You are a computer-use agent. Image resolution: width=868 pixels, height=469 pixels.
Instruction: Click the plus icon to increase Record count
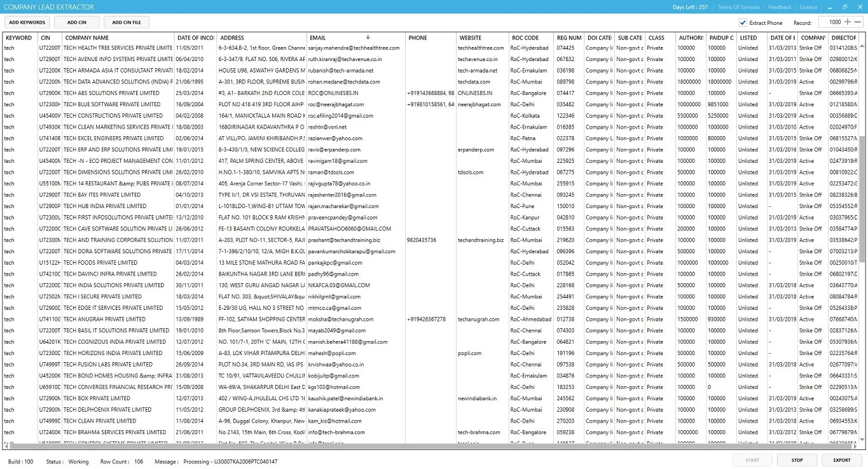[847, 22]
